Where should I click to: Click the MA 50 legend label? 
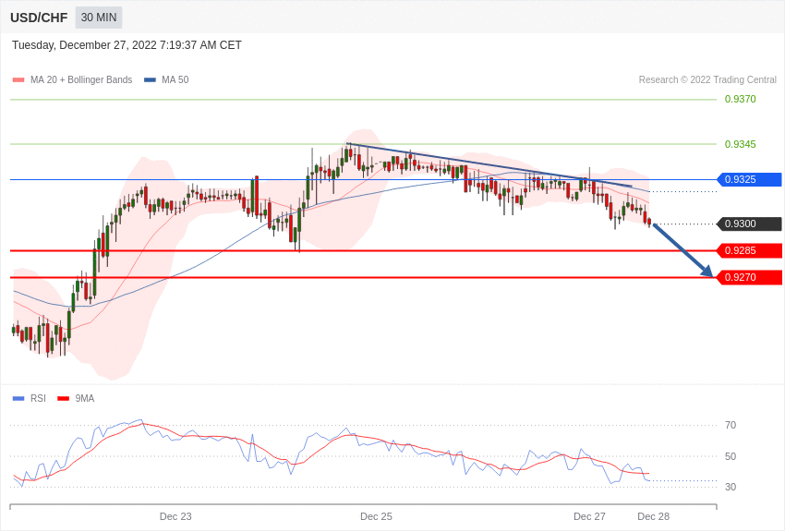click(x=175, y=80)
